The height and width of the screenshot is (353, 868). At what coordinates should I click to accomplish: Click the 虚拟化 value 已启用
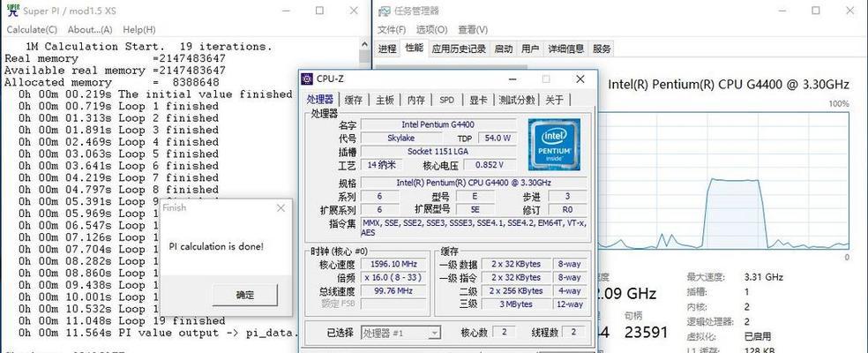point(758,336)
